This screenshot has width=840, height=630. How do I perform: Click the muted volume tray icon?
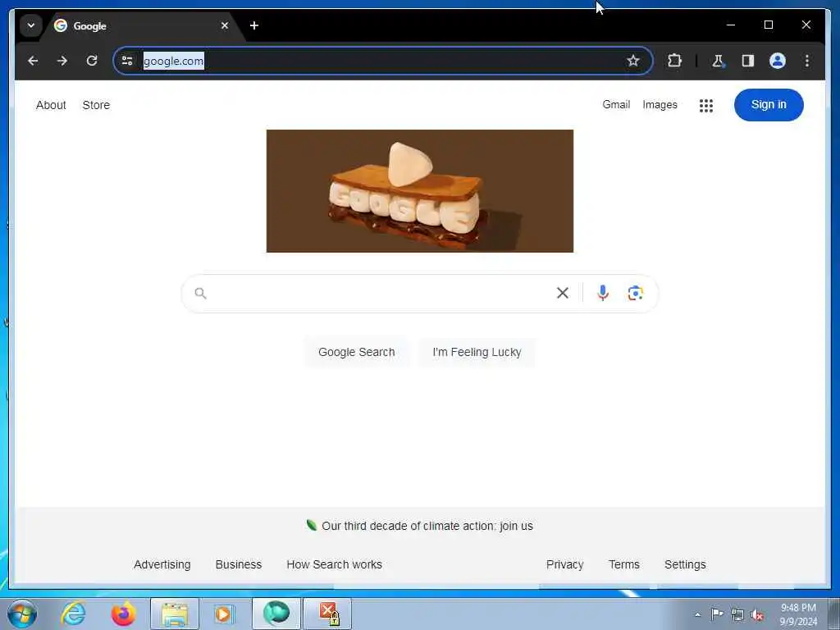point(757,614)
